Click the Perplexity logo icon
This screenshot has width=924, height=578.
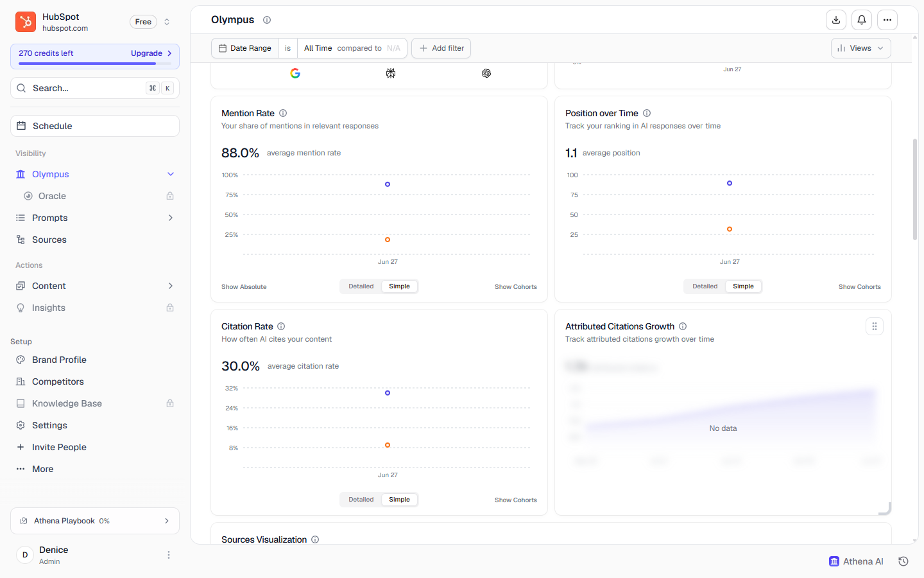click(x=391, y=73)
